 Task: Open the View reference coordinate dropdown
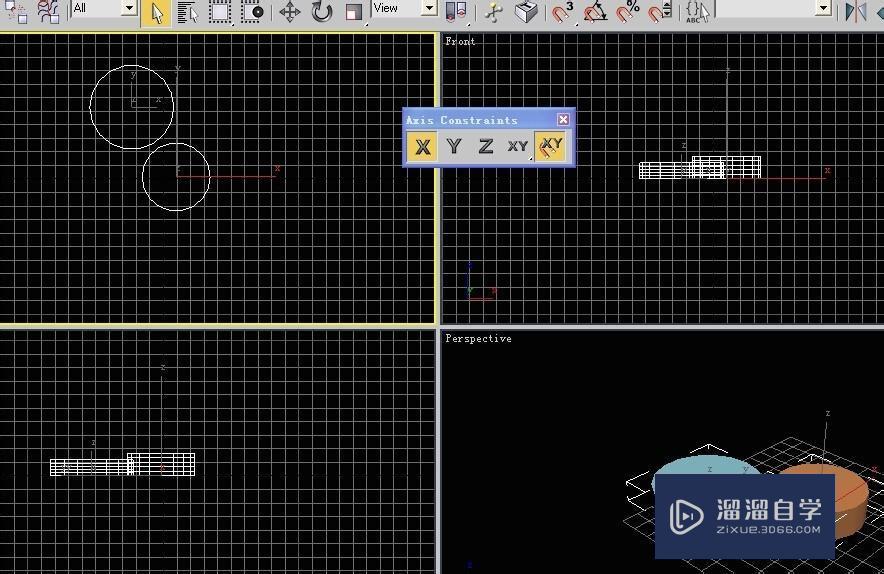pos(404,8)
